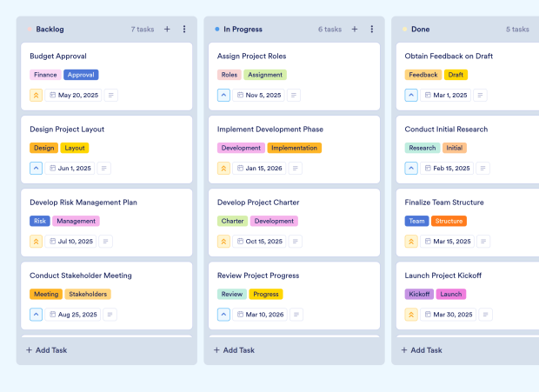Click the priority icon on Develop Project Charter card
539x392 pixels.
point(223,242)
